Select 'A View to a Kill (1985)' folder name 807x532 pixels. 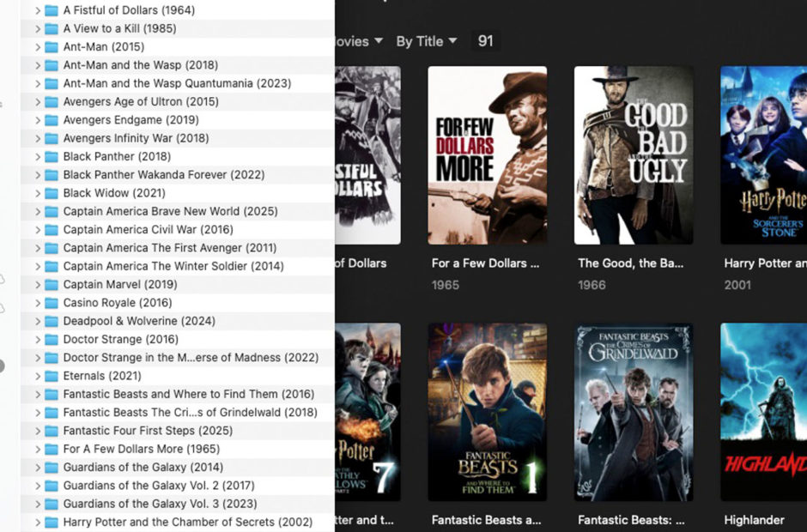[119, 29]
